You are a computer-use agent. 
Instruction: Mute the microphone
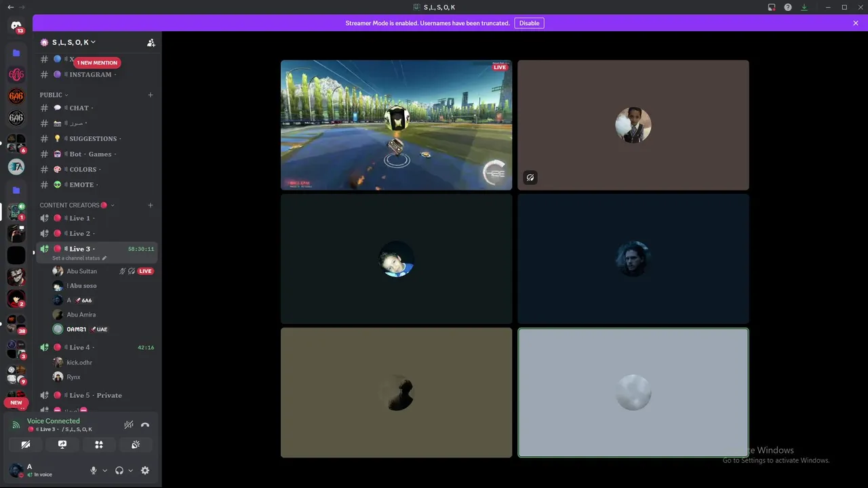(x=94, y=470)
